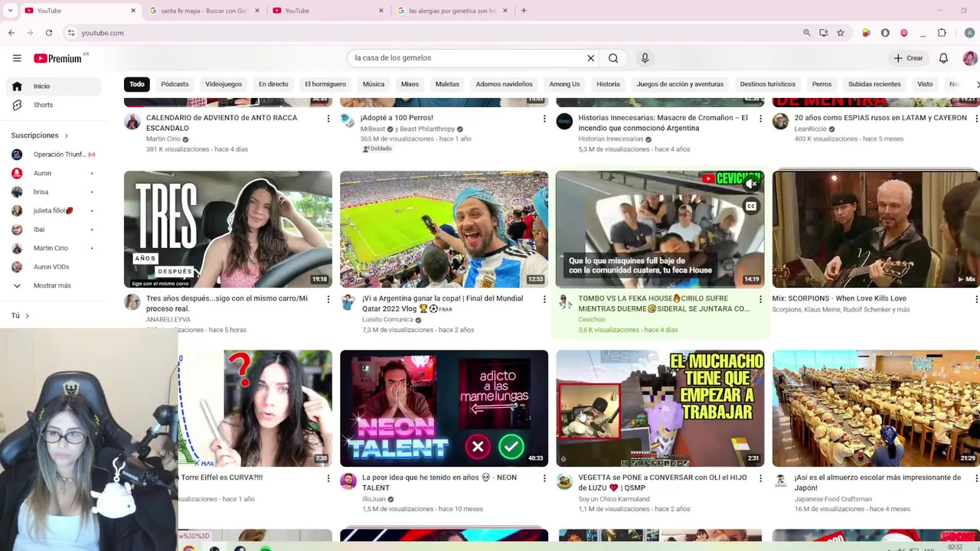This screenshot has height=551, width=980.
Task: Bookmark this page with the star
Action: (x=840, y=33)
